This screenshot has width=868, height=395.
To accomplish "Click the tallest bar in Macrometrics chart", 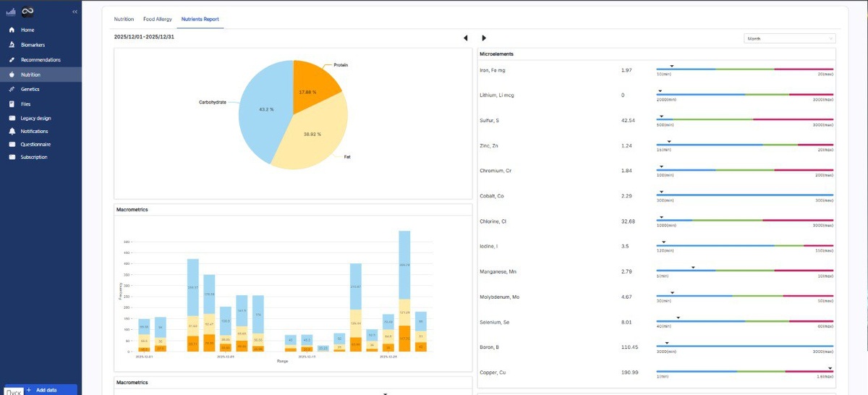I will tap(405, 291).
